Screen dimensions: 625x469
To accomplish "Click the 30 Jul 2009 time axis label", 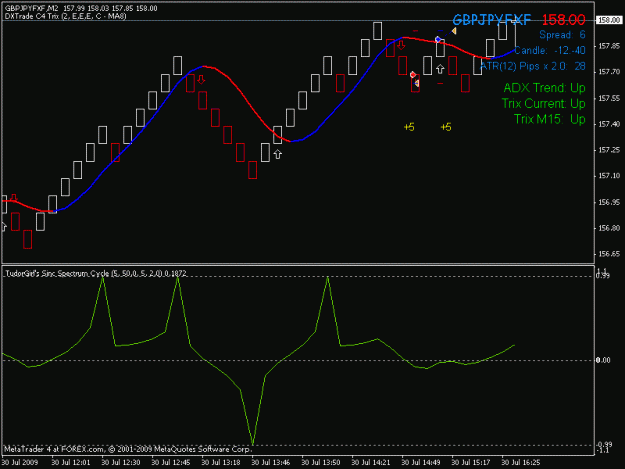I will pos(20,462).
